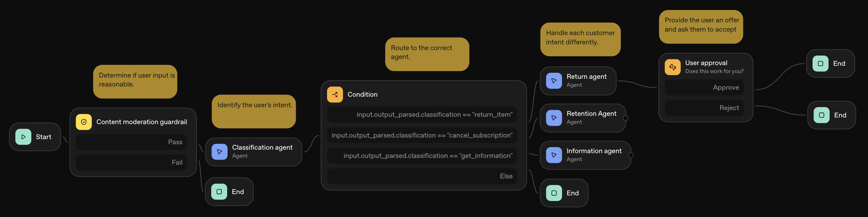The image size is (868, 217).
Task: Click the Reject button on User approval
Action: pyautogui.click(x=704, y=108)
